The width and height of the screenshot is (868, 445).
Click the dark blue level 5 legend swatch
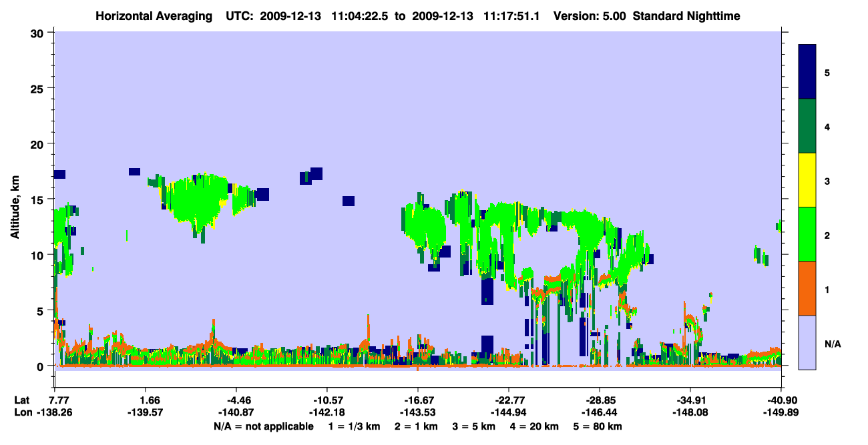coord(807,72)
